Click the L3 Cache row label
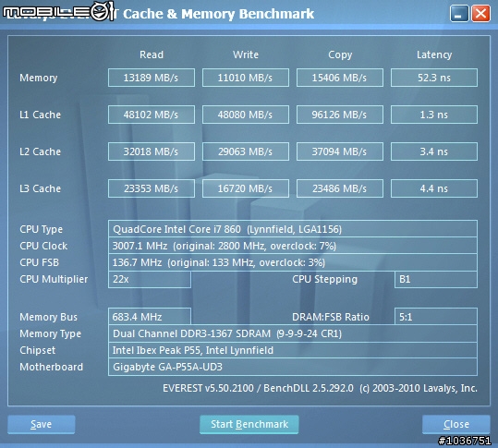498x448 pixels. [40, 188]
